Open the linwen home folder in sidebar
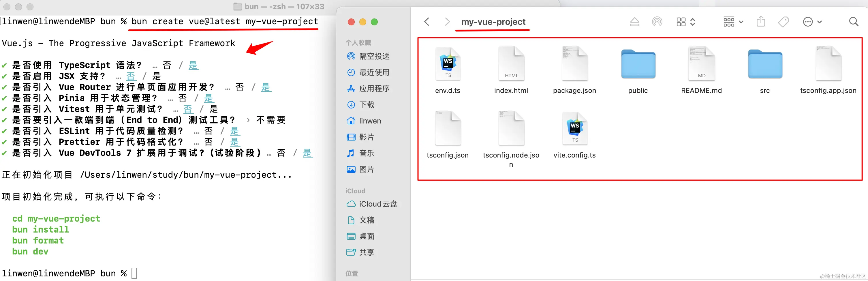This screenshot has width=868, height=281. 364,121
